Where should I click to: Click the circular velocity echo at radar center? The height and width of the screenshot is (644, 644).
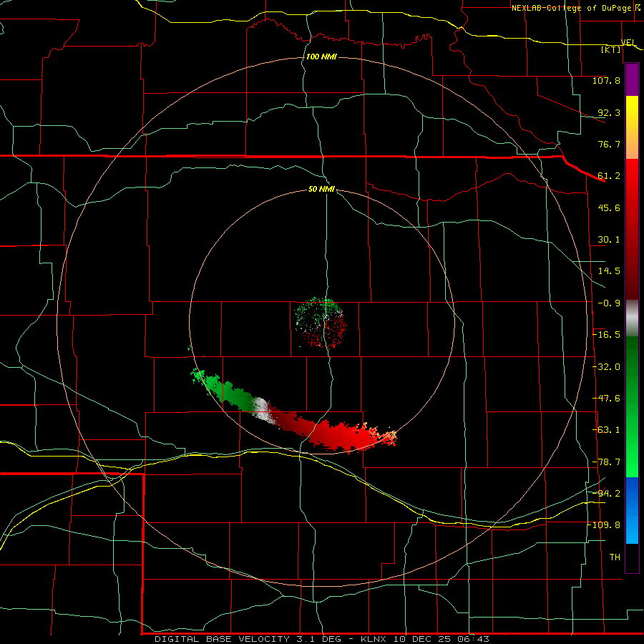(x=321, y=323)
